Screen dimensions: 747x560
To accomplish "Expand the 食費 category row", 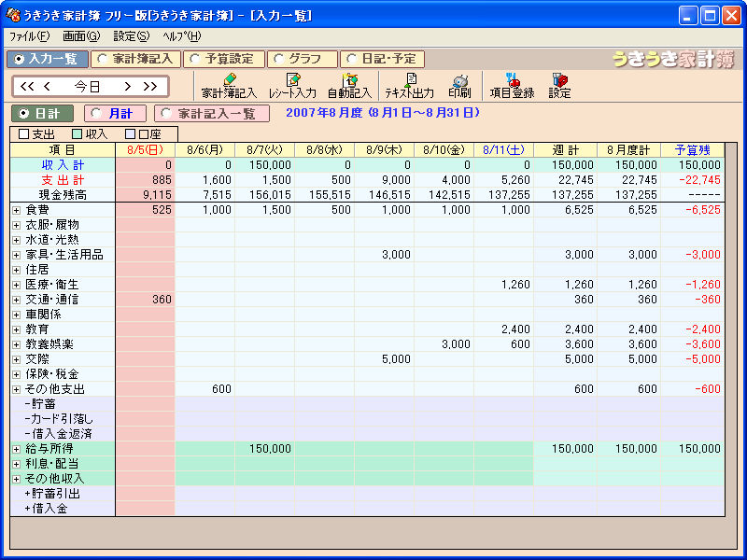I will tap(16, 211).
